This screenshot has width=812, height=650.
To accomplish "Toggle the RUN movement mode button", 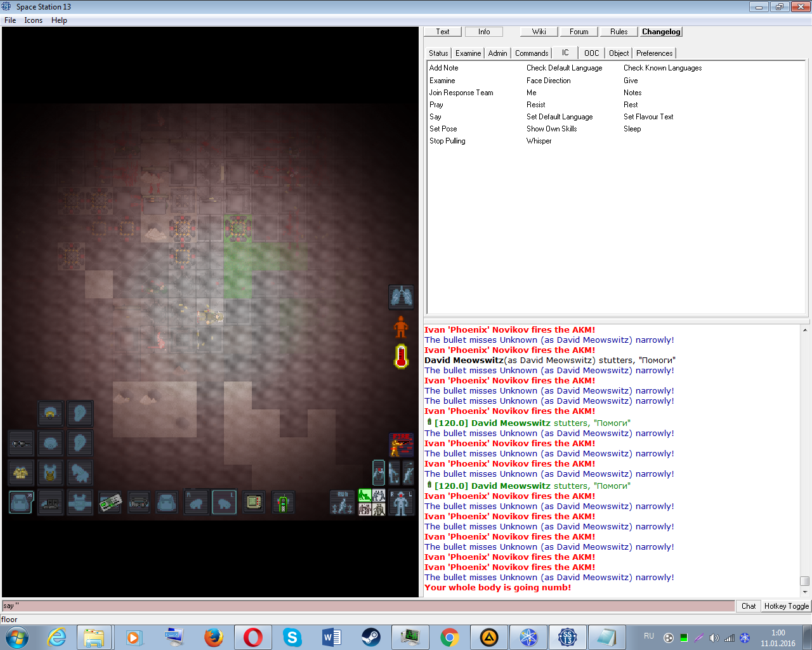I will (342, 503).
